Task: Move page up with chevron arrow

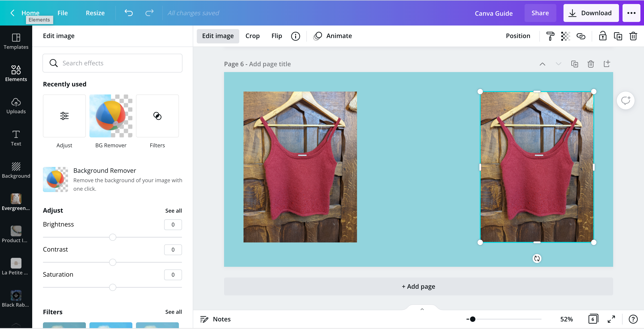Action: click(542, 64)
